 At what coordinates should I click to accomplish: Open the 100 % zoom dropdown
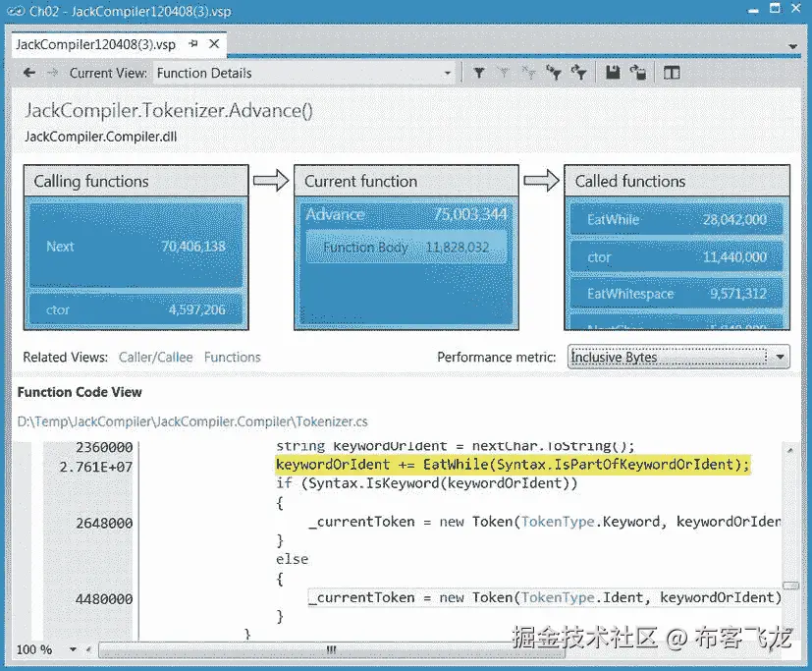click(x=73, y=649)
